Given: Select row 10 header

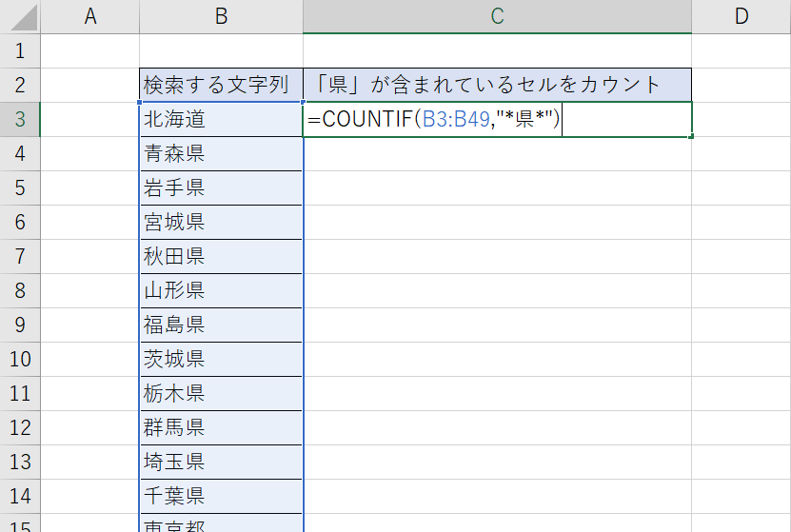Looking at the screenshot, I should point(20,360).
